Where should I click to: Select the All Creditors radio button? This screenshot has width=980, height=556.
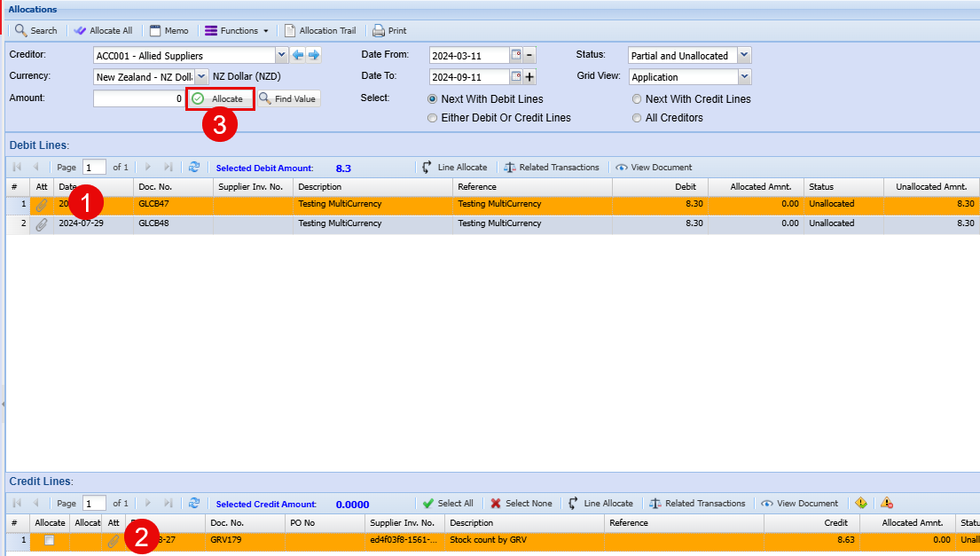click(x=637, y=118)
